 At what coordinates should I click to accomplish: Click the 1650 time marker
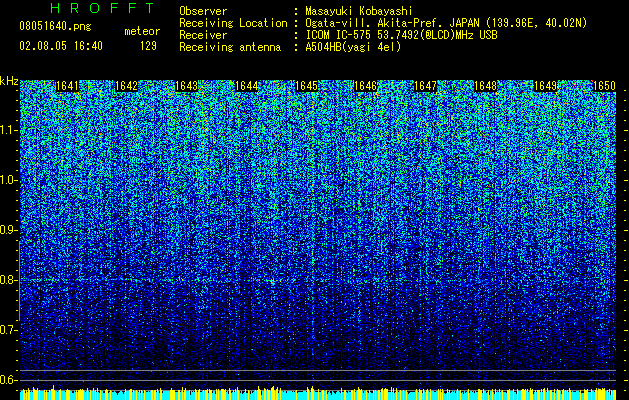click(x=604, y=86)
